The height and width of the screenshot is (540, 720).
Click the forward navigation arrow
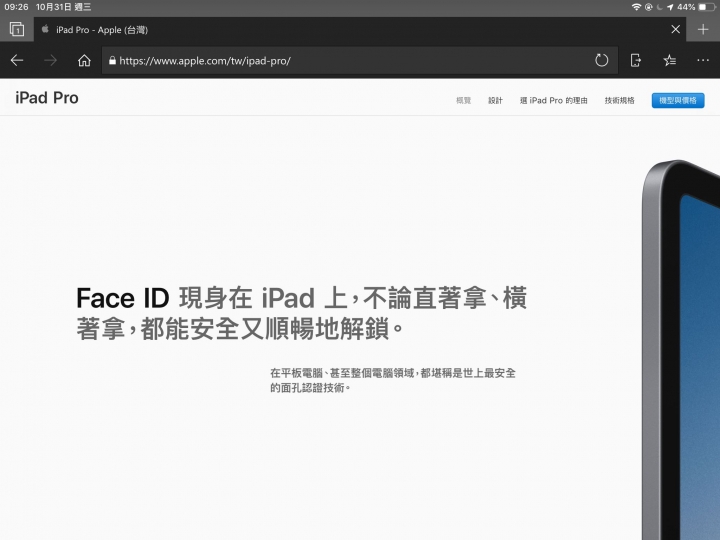point(51,60)
